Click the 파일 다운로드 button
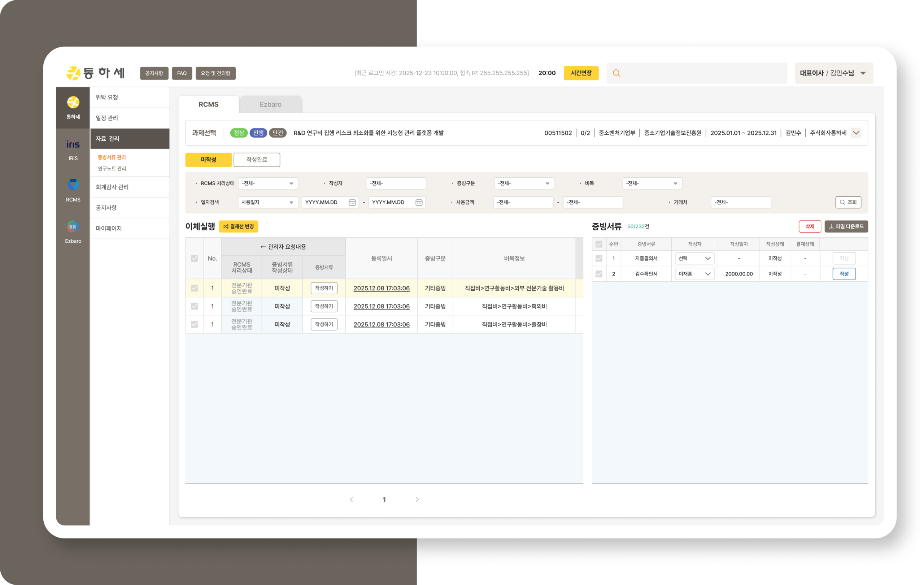 click(846, 226)
